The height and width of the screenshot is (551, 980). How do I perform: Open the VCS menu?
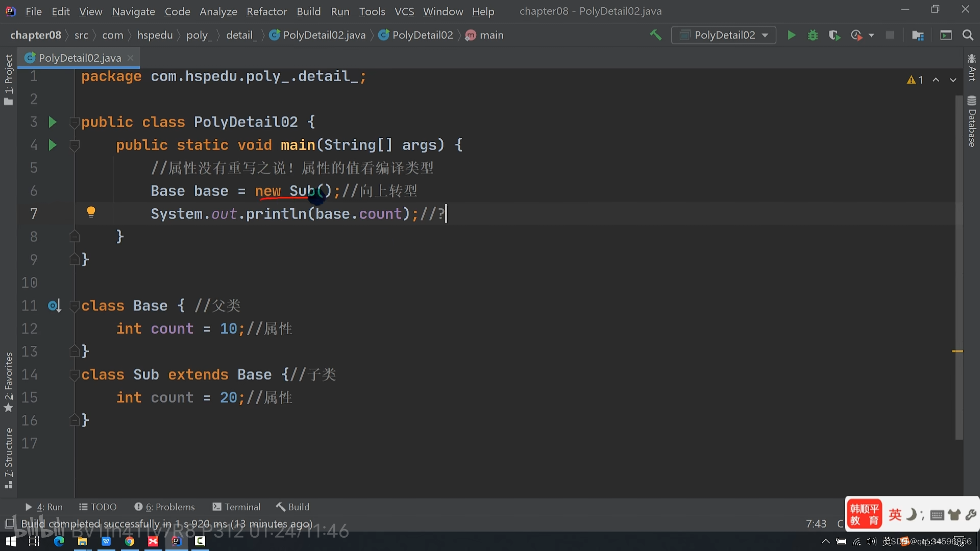404,11
